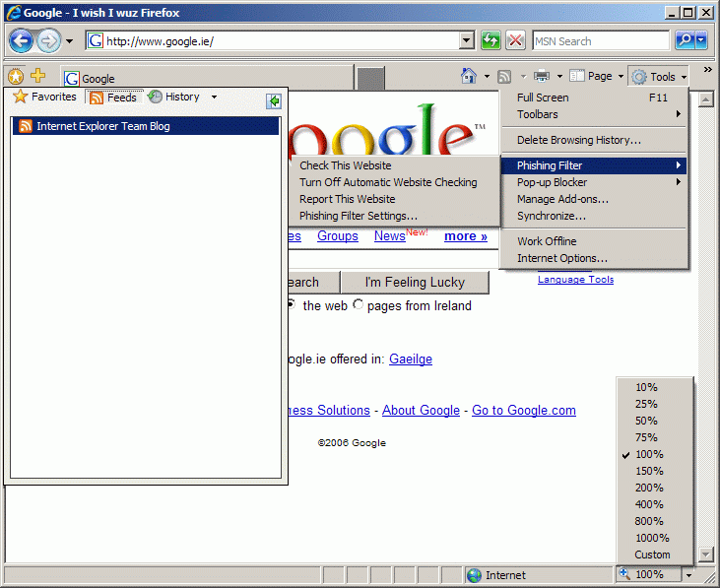
Task: Choose Turn Off Automatic Website Checking
Action: tap(395, 182)
